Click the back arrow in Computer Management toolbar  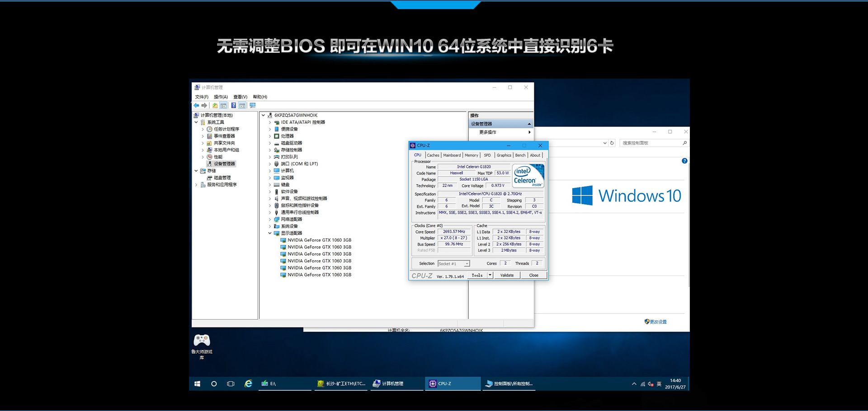coord(196,106)
